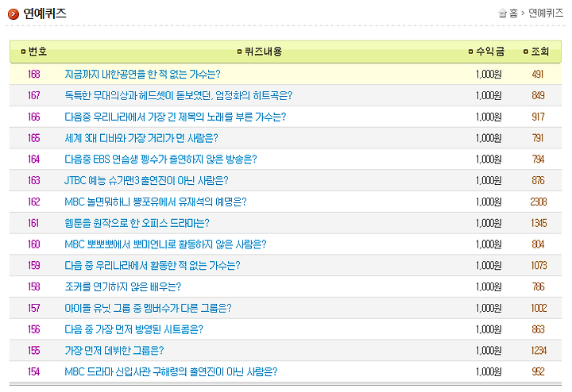Select quiz number 161
Screen dimensions: 572x392
pyautogui.click(x=33, y=223)
